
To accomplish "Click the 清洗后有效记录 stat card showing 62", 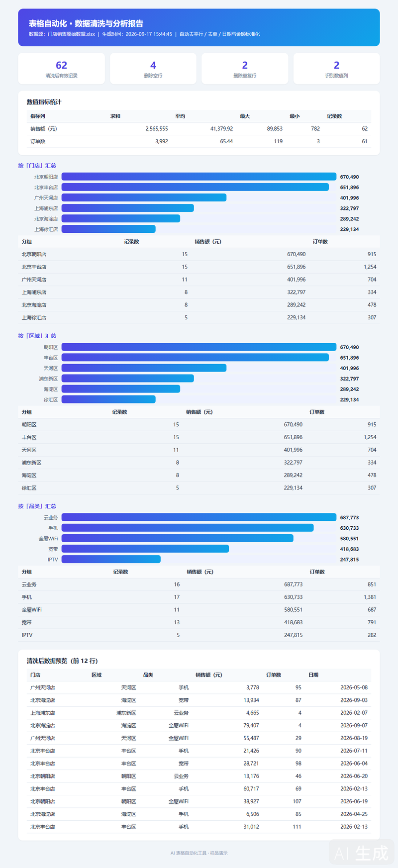I will coord(62,69).
